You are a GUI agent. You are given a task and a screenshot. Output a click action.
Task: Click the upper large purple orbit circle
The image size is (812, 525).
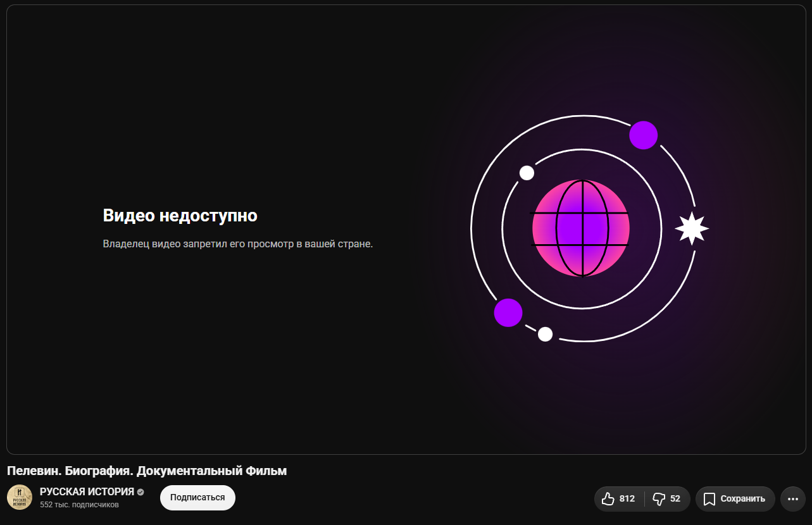point(644,135)
